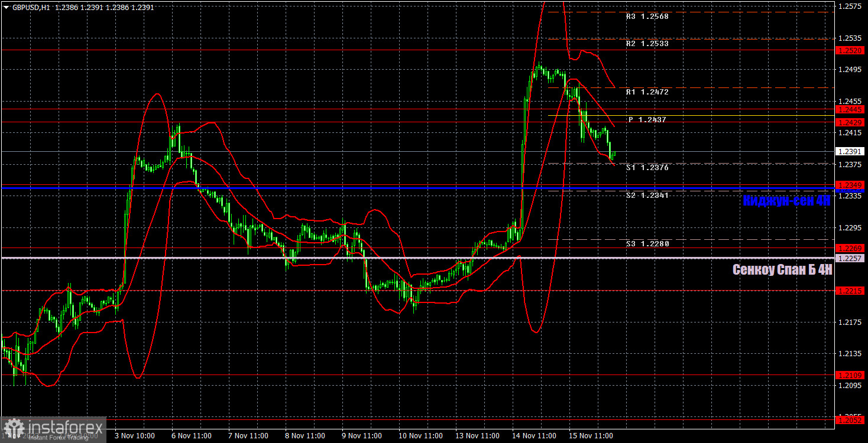Select the red level tag 1.2269

pyautogui.click(x=850, y=248)
